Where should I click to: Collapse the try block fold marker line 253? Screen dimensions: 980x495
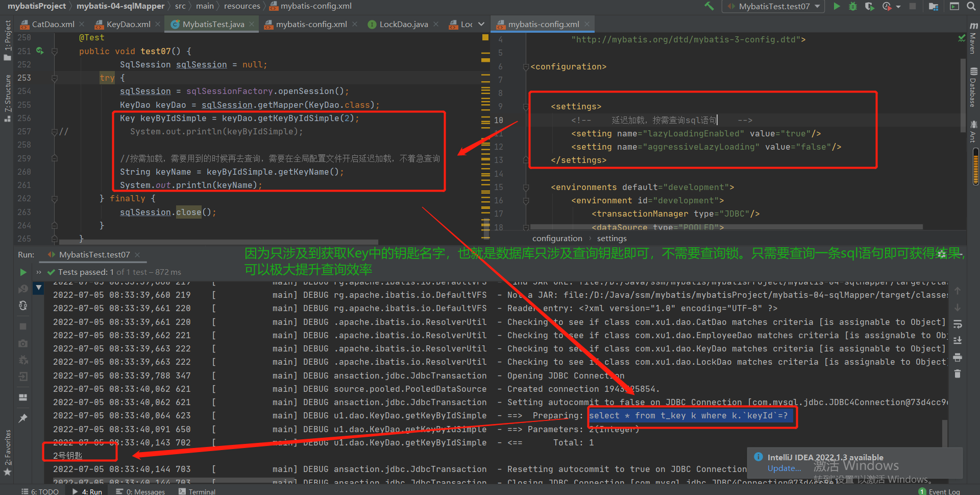[55, 78]
